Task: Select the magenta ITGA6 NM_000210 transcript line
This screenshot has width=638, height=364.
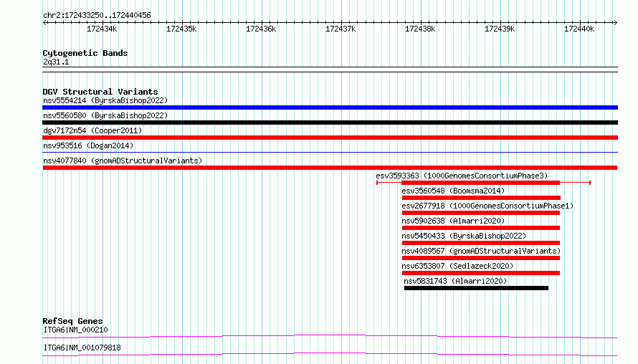Action: click(x=330, y=336)
